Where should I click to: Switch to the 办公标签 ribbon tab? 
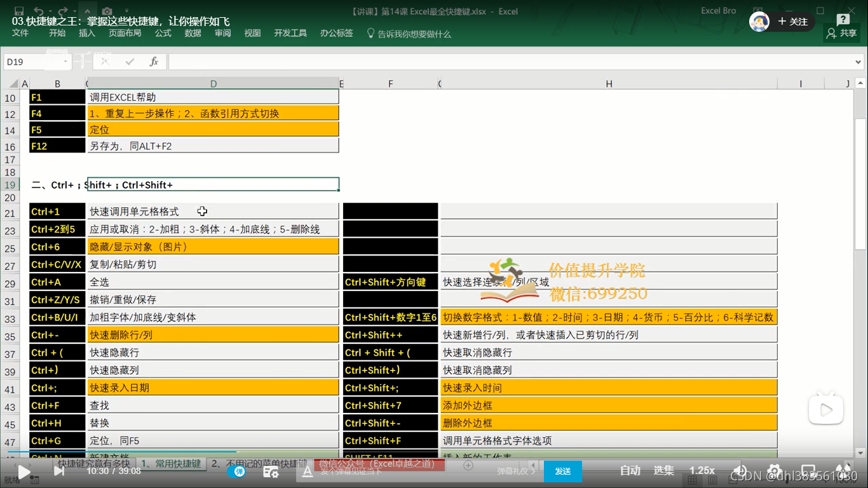[337, 33]
